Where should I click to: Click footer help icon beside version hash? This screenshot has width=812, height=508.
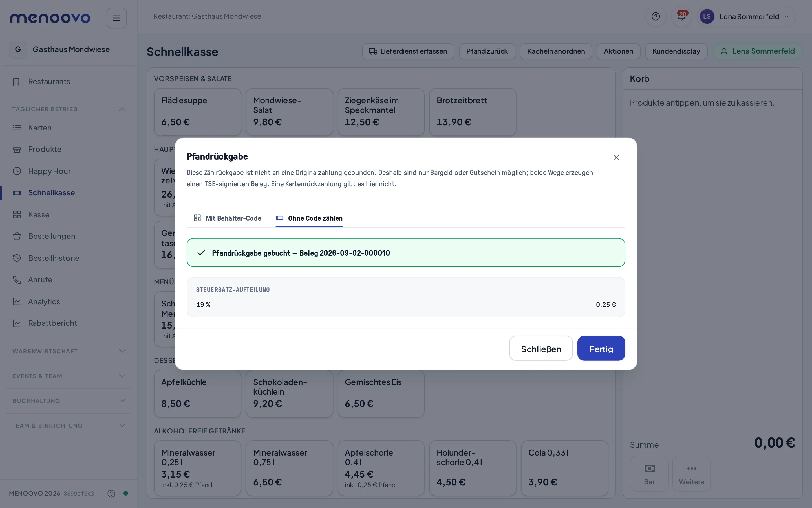[111, 493]
